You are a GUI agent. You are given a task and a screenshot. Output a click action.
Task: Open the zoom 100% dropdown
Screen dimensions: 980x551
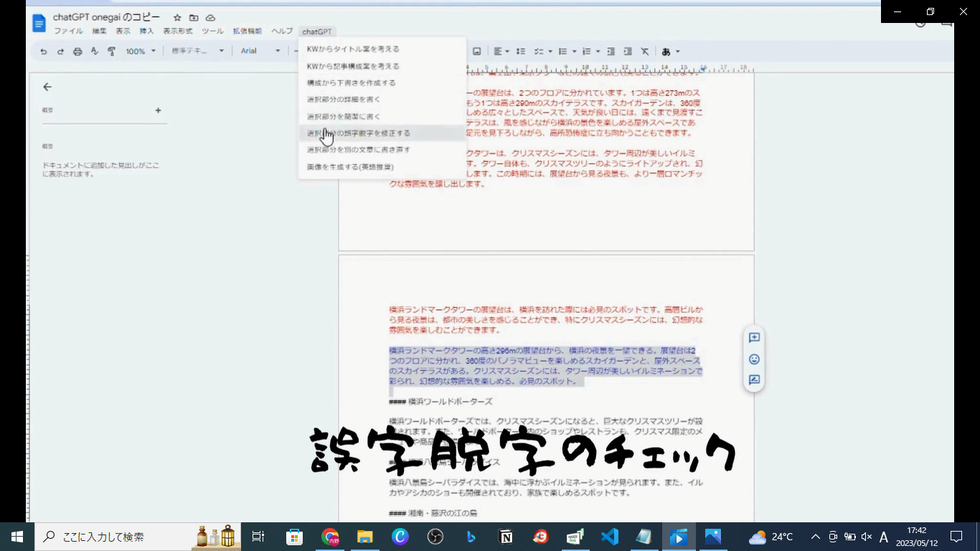(x=141, y=52)
